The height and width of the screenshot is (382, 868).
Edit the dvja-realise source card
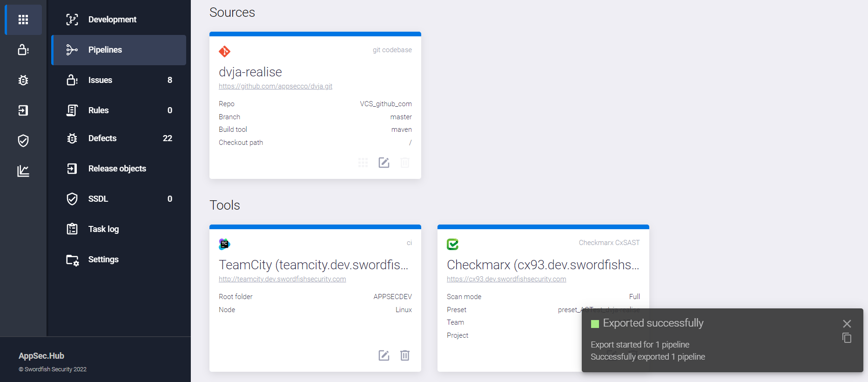(384, 163)
